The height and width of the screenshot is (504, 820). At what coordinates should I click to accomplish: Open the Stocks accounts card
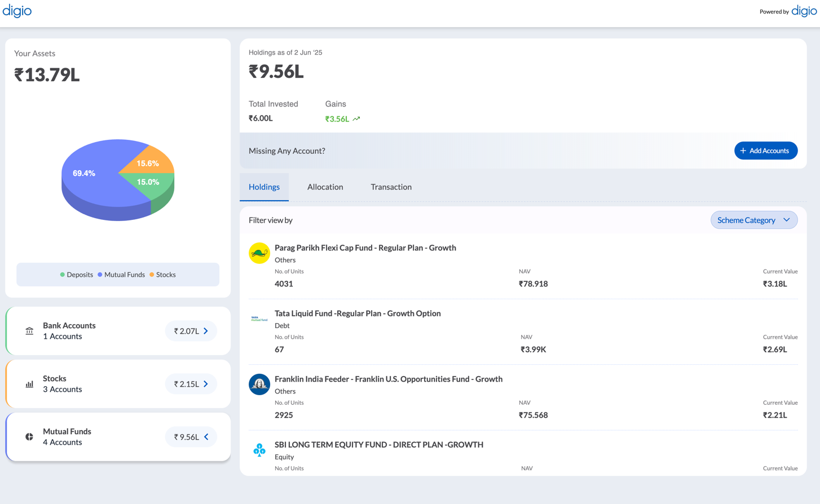tap(118, 384)
